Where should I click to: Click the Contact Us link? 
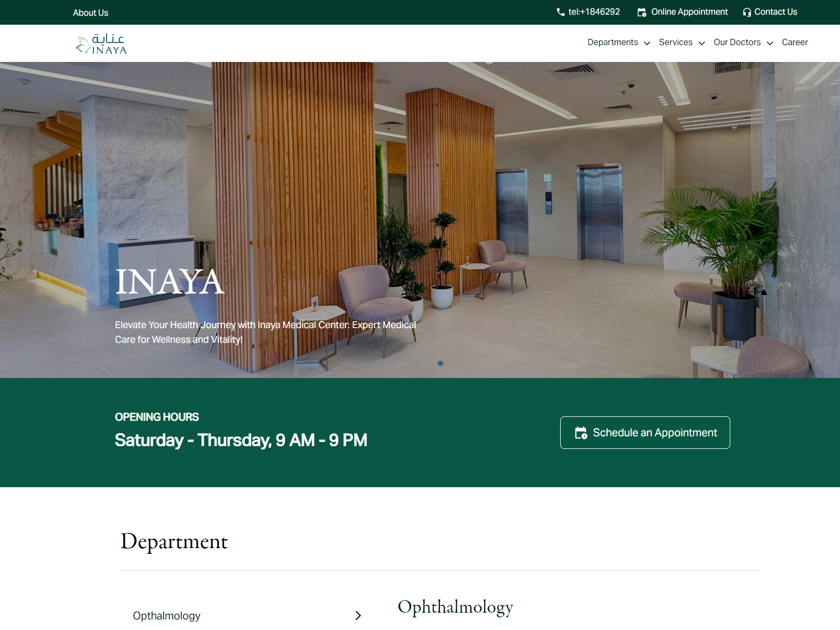pos(775,12)
